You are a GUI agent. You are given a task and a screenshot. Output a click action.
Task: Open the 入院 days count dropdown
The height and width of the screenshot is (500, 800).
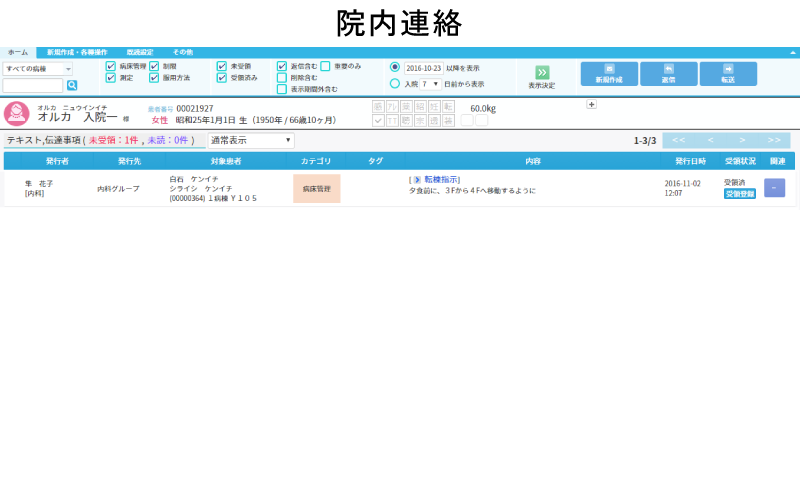pyautogui.click(x=430, y=84)
